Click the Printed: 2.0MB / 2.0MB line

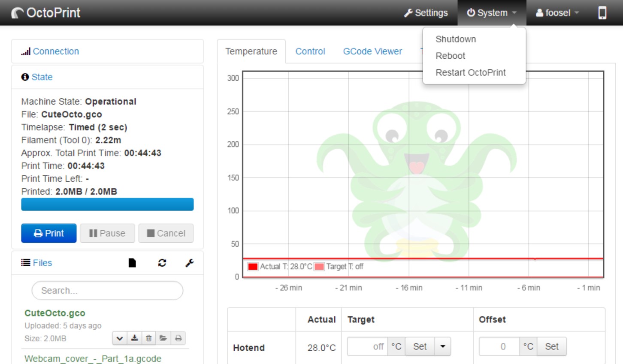click(69, 192)
